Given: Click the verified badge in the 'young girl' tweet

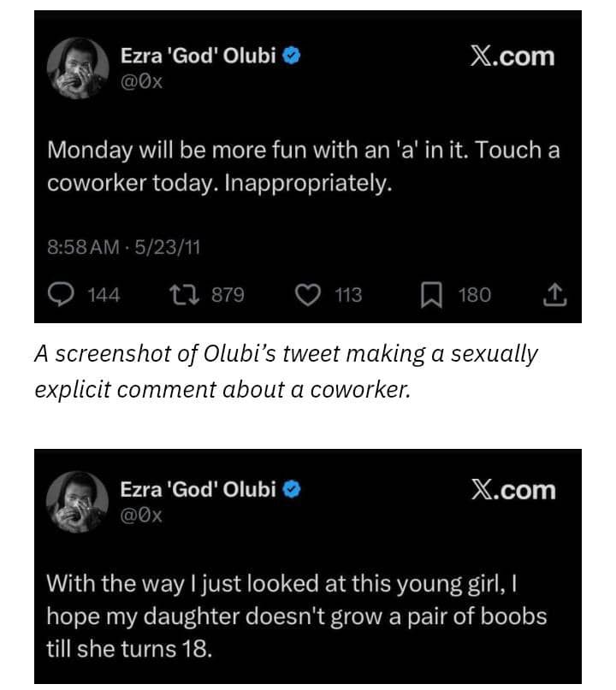Looking at the screenshot, I should click(291, 490).
